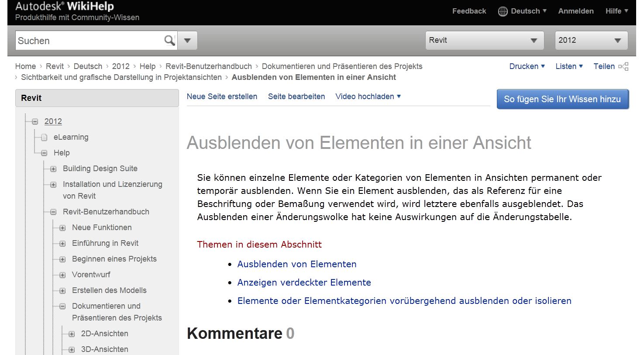This screenshot has width=644, height=355.
Task: Expand the Erstellen des Modells node
Action: point(62,291)
